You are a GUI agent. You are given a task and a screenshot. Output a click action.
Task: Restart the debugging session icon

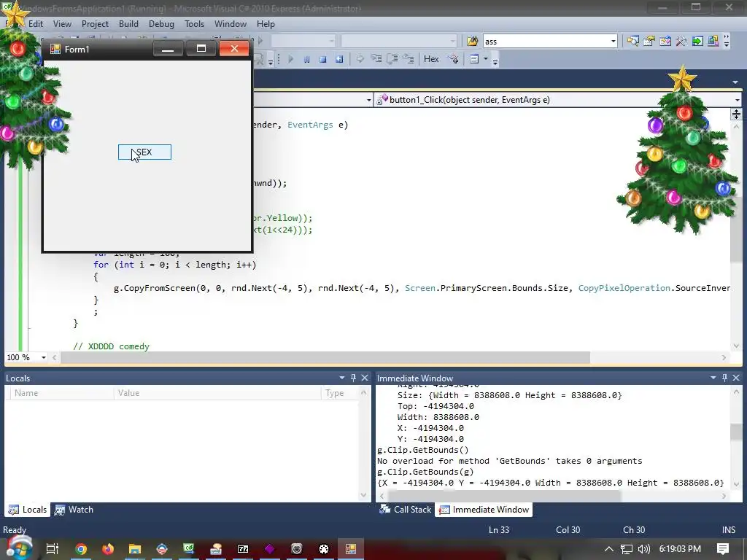(x=339, y=60)
